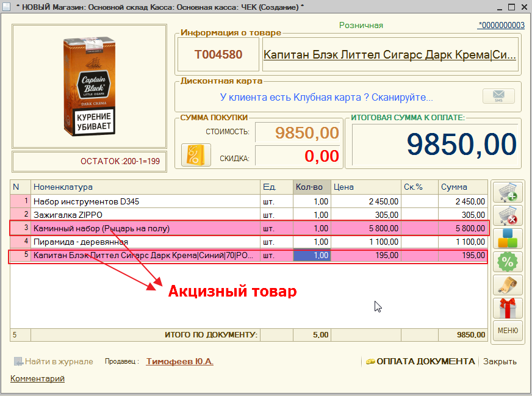Select row Зажигалка ZIPPO
This screenshot has height=396, width=532.
coord(249,215)
